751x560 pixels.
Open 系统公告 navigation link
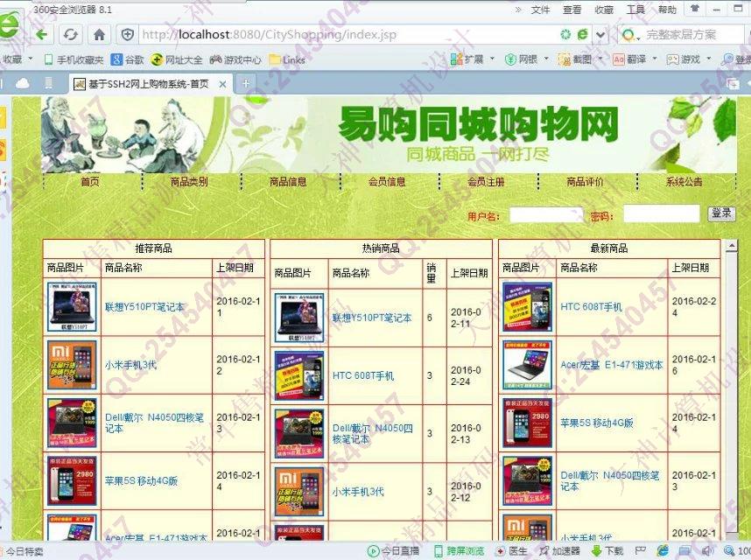click(x=684, y=181)
